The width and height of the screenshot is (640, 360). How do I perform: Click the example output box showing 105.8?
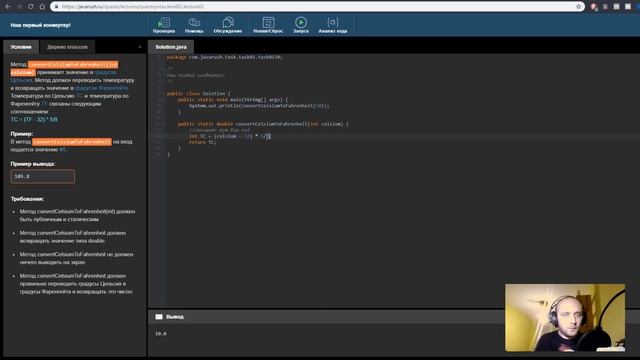42,176
